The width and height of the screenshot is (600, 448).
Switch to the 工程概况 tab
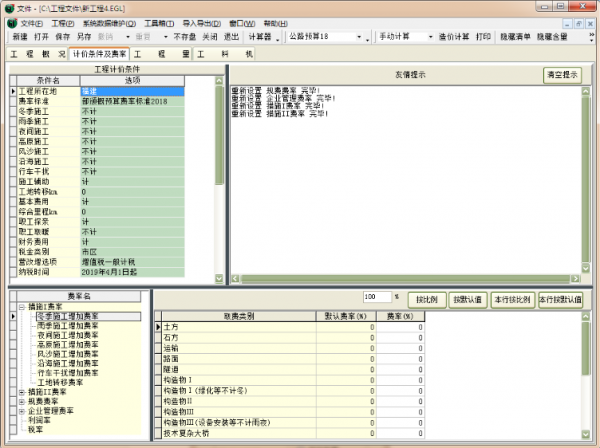38,54
